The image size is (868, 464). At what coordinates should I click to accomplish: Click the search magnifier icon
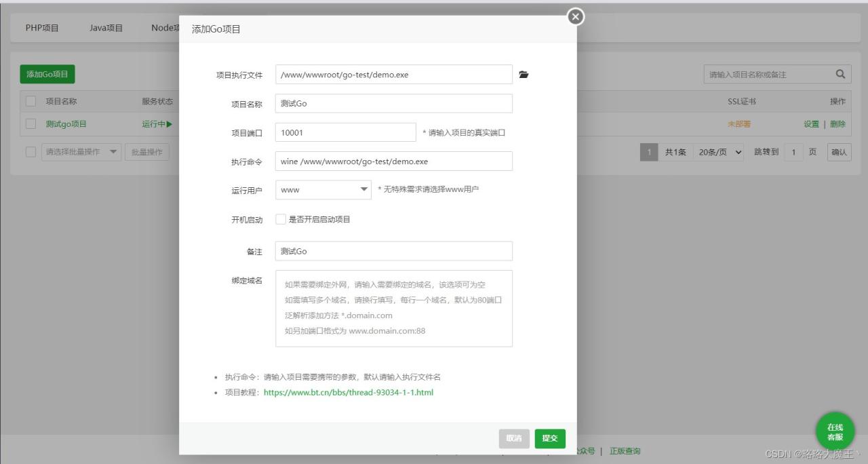(840, 75)
